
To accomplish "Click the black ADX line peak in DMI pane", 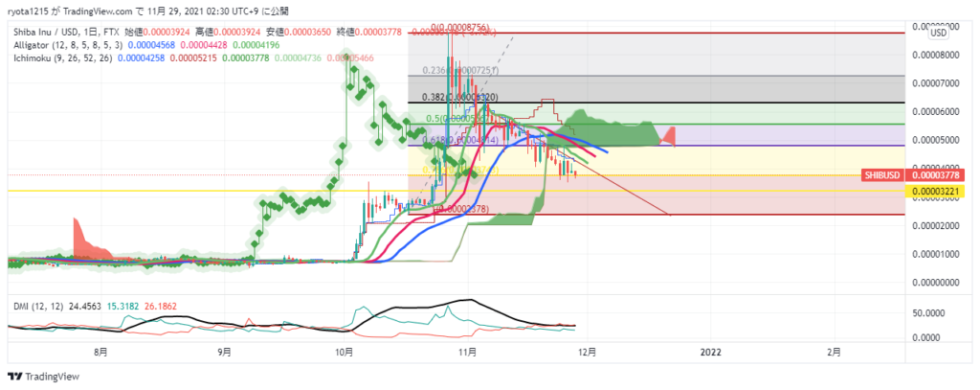I will 466,301.
